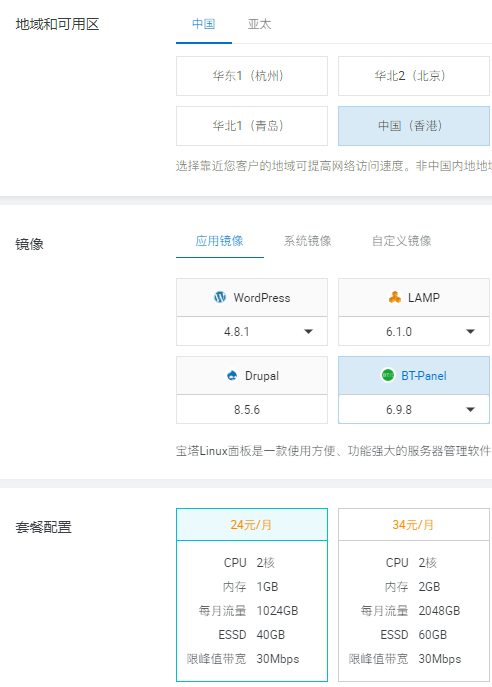Image resolution: width=492 pixels, height=687 pixels.
Task: Select region 华北1（青岛）
Action: (252, 126)
